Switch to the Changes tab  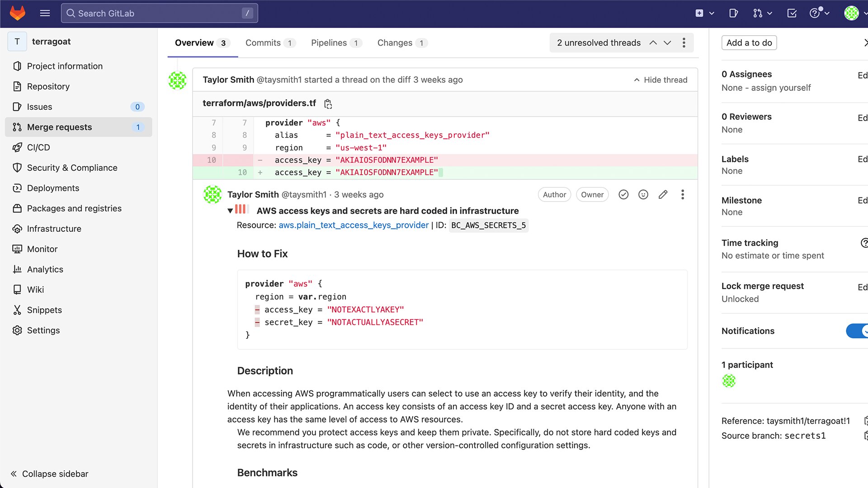[x=395, y=43]
